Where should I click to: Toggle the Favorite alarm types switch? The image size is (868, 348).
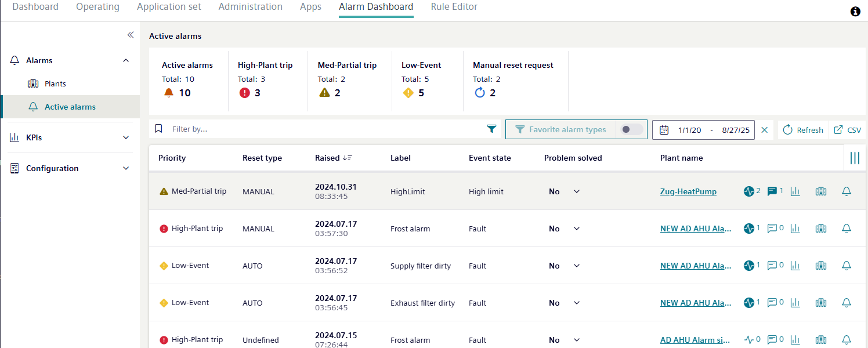tap(631, 129)
